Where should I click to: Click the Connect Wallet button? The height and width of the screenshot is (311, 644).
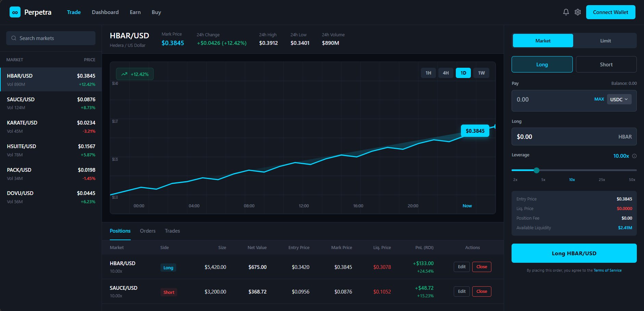[610, 12]
